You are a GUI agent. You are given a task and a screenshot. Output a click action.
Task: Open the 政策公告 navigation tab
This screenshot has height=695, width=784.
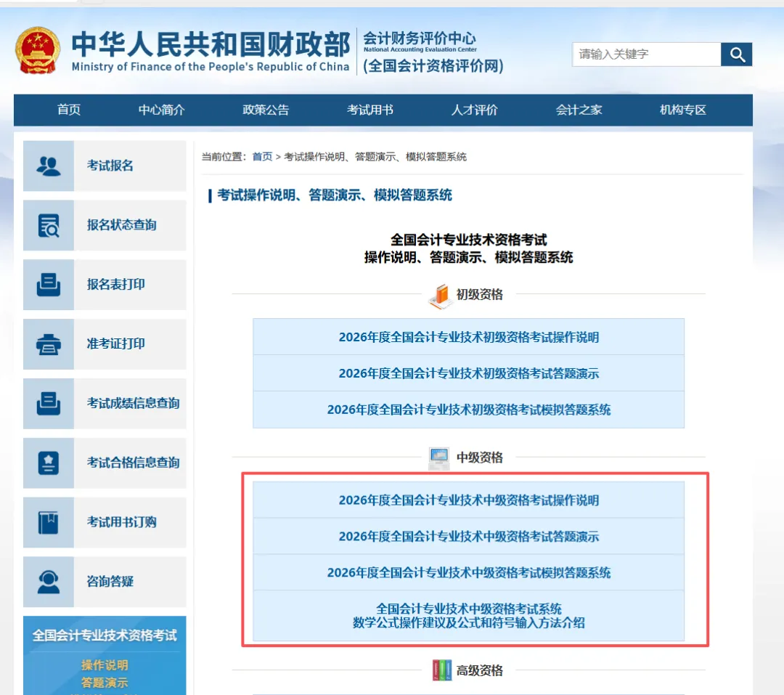point(266,110)
